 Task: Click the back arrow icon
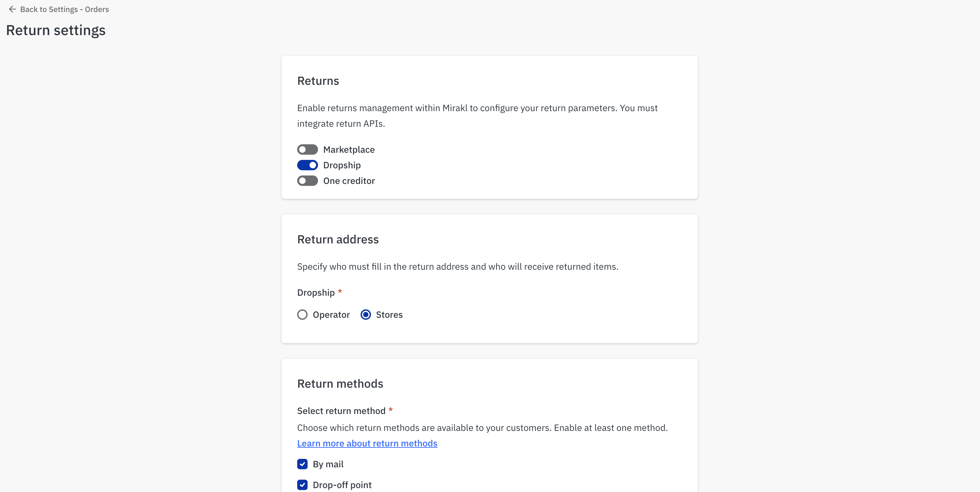12,9
